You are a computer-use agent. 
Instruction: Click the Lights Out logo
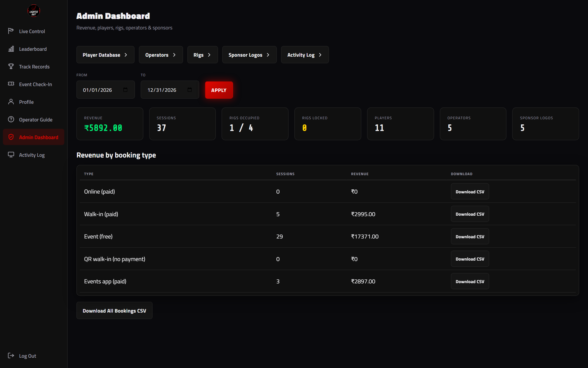(x=34, y=11)
